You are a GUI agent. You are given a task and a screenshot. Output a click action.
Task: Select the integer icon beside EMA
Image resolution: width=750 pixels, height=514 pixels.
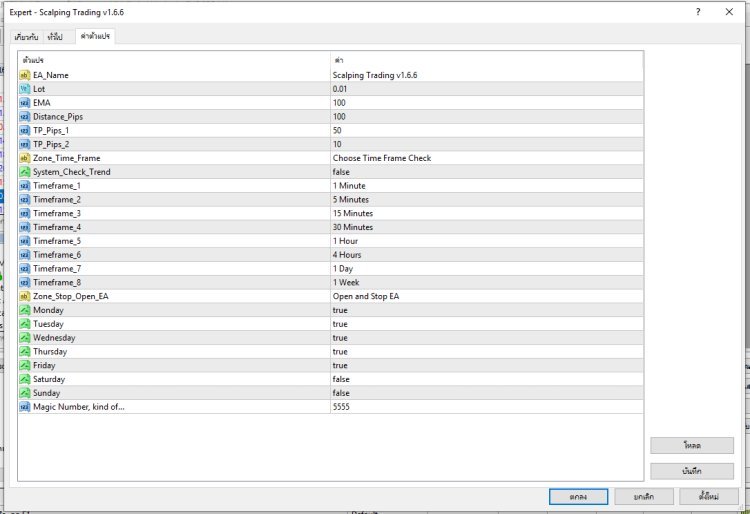(x=25, y=103)
